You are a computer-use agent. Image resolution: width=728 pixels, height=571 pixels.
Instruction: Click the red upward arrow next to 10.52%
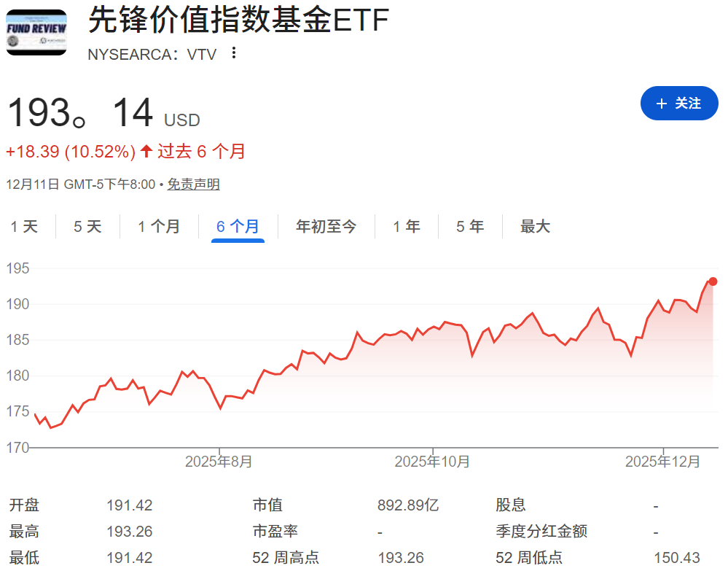[x=145, y=151]
